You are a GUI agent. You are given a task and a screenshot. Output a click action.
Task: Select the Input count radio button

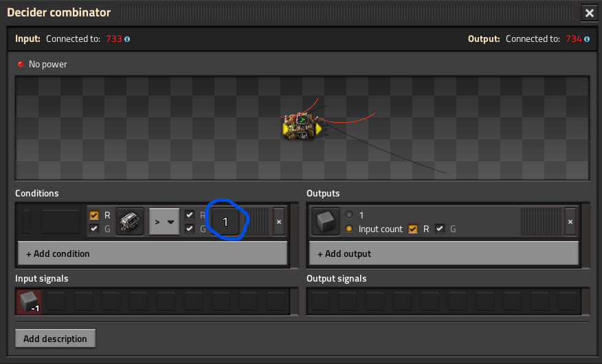click(x=349, y=229)
